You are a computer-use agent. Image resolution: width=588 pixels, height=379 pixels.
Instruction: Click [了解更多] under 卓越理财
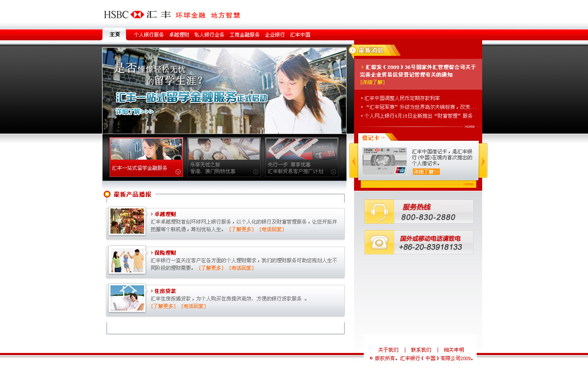241,229
